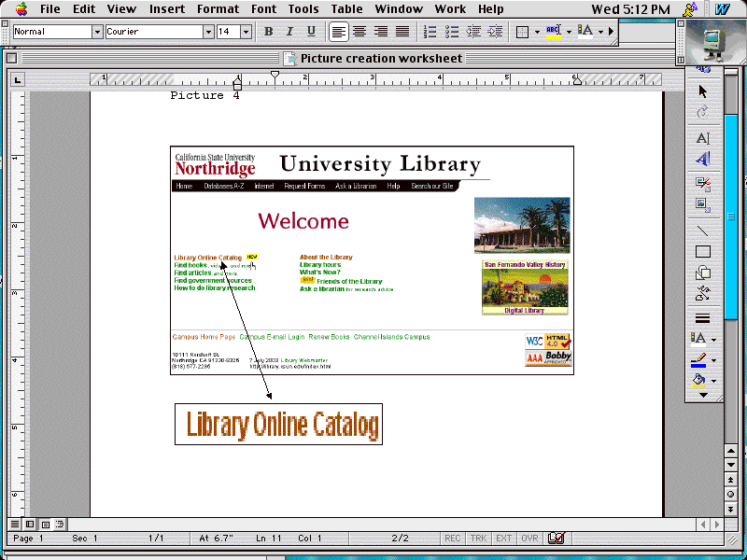Apply yellow highlight color

tap(554, 32)
